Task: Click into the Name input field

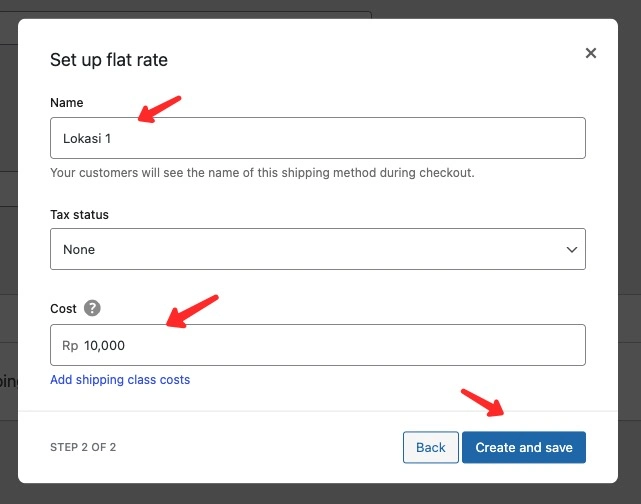Action: pyautogui.click(x=318, y=138)
